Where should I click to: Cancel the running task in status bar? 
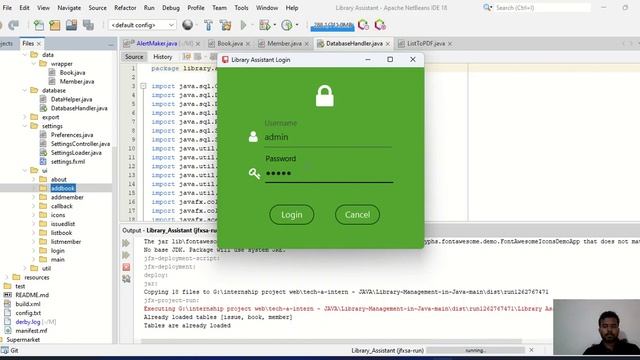pos(531,350)
